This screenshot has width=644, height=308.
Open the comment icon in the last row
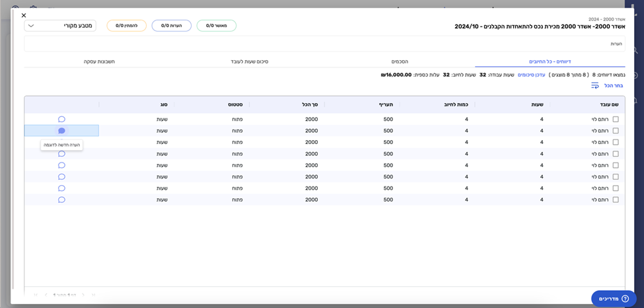(61, 200)
